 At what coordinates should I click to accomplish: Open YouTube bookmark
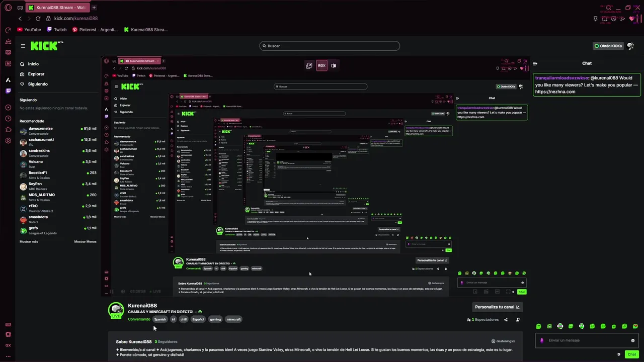(29, 30)
